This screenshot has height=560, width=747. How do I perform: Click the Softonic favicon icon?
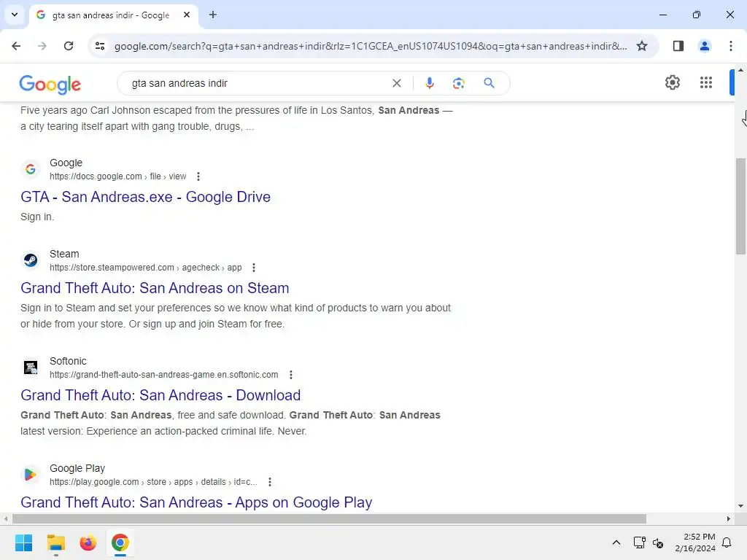click(31, 367)
